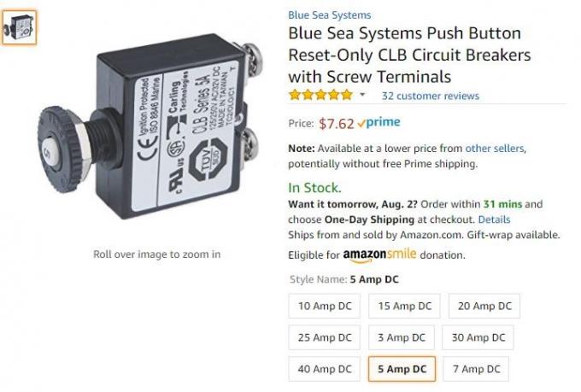Click the product title text
The height and width of the screenshot is (392, 581).
(x=409, y=55)
